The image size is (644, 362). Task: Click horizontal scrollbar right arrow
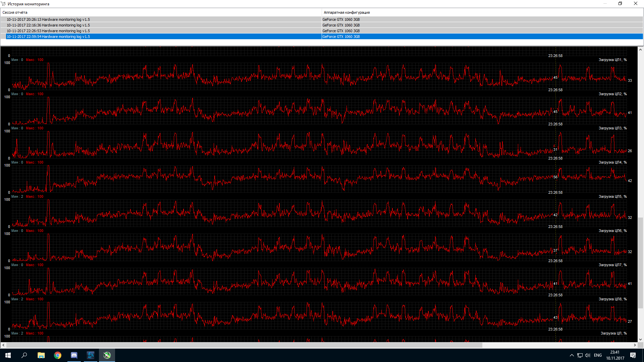point(635,345)
